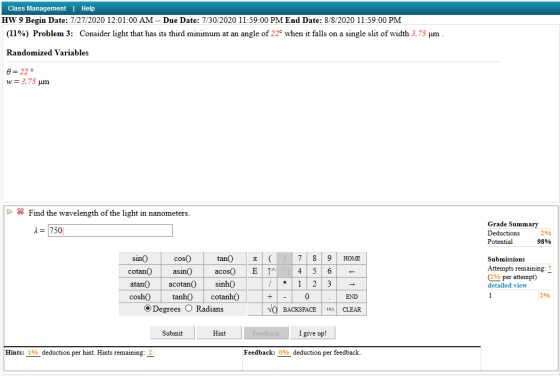The width and height of the screenshot is (560, 376).
Task: Submit the answer
Action: tap(172, 333)
